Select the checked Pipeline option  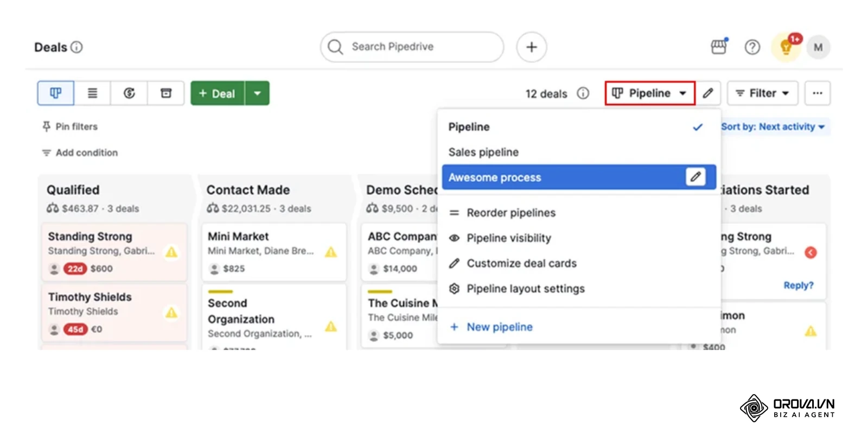tap(579, 127)
